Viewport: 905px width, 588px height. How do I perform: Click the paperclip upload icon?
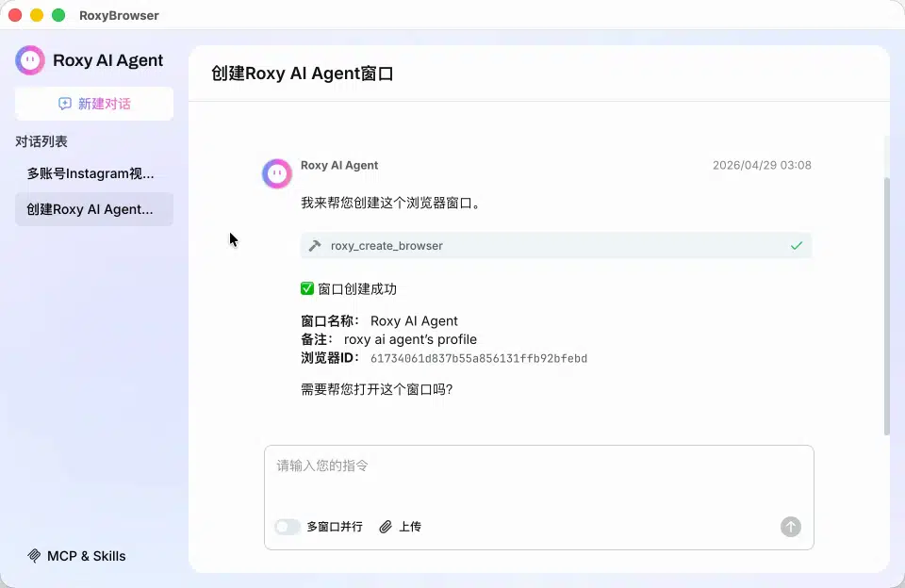pyautogui.click(x=386, y=527)
